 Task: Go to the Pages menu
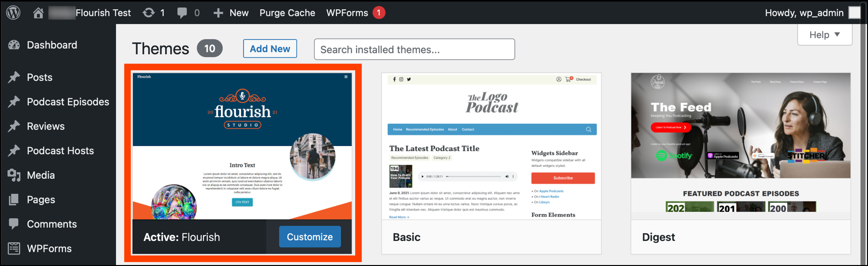(x=41, y=199)
